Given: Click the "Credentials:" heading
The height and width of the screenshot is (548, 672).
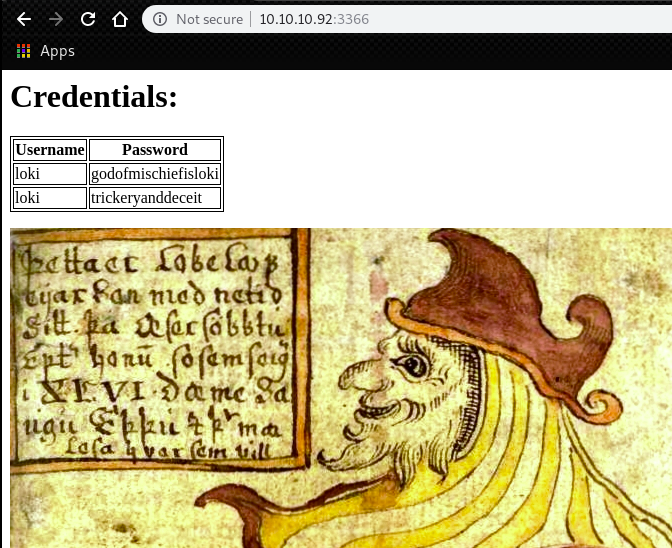Looking at the screenshot, I should pyautogui.click(x=94, y=97).
